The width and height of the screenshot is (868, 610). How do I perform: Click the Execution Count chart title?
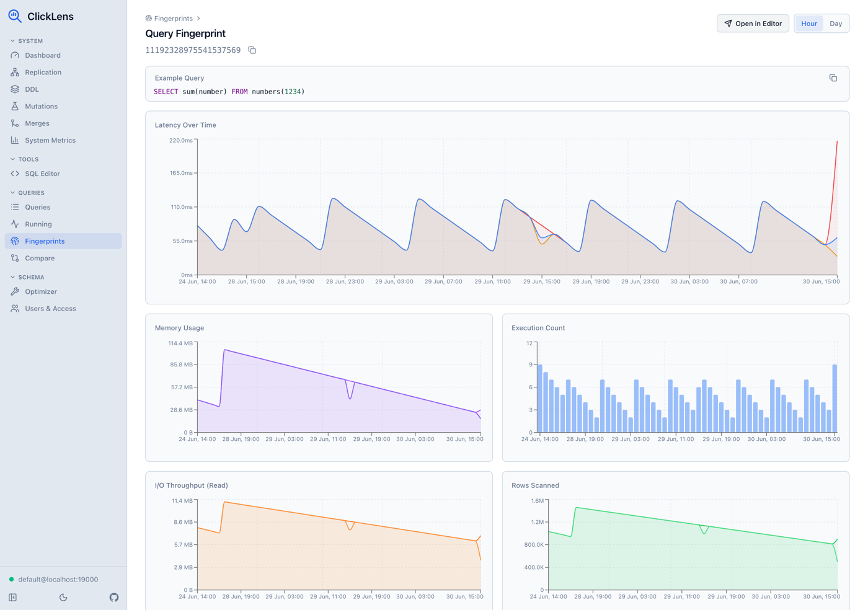point(538,328)
